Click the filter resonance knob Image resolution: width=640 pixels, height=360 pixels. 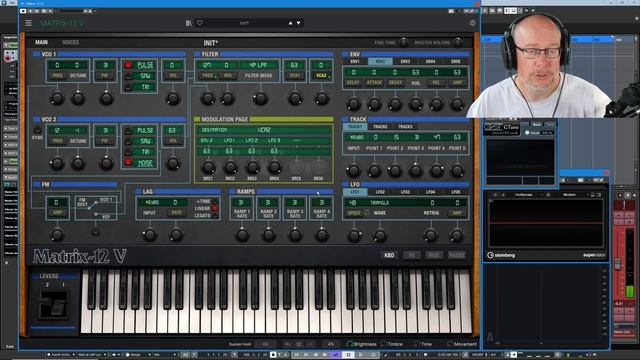click(227, 98)
